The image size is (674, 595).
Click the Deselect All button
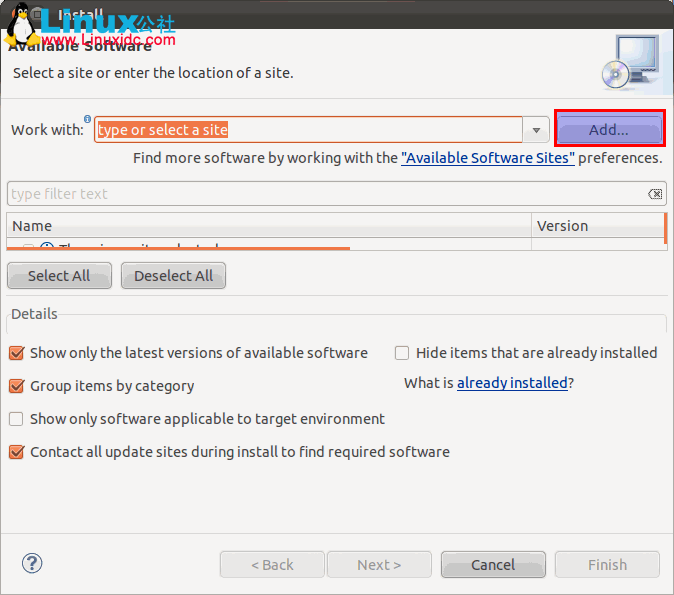click(x=174, y=276)
